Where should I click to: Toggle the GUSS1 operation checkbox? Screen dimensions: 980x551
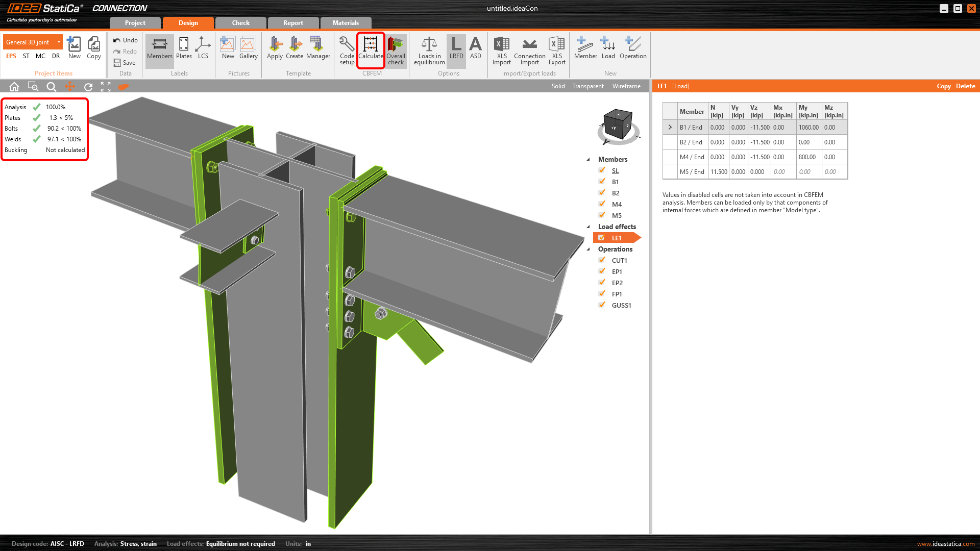[x=602, y=305]
